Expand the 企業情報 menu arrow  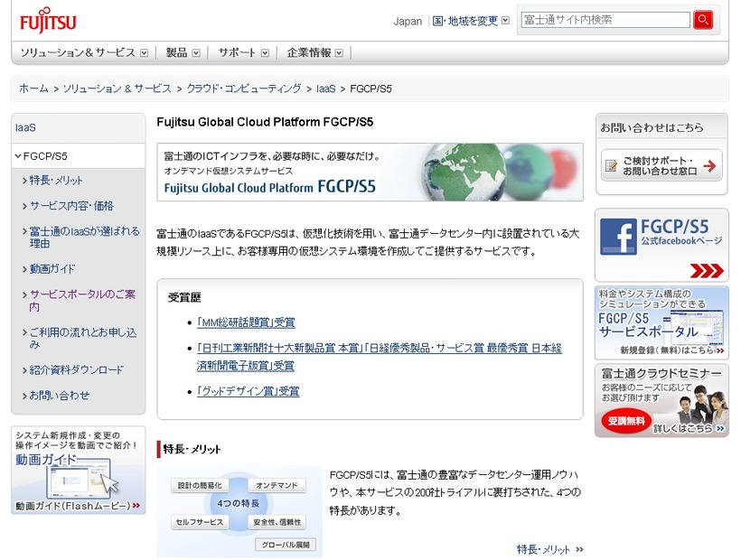click(x=339, y=53)
